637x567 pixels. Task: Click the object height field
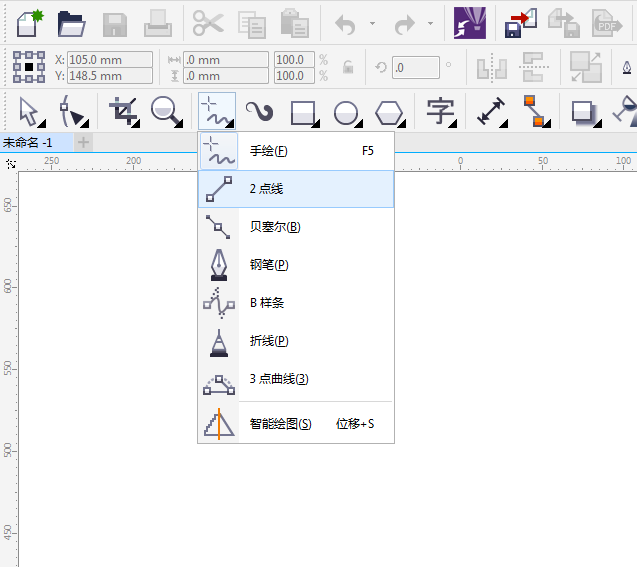(226, 76)
